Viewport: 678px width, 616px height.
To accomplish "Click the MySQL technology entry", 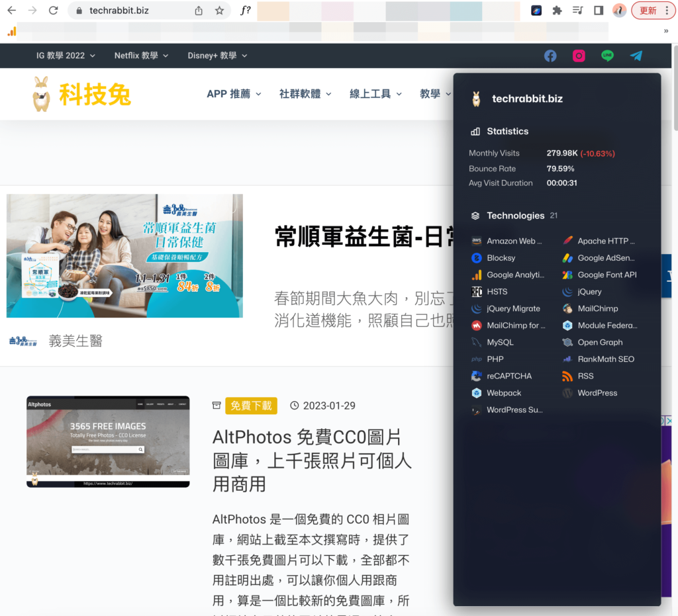I will [493, 342].
